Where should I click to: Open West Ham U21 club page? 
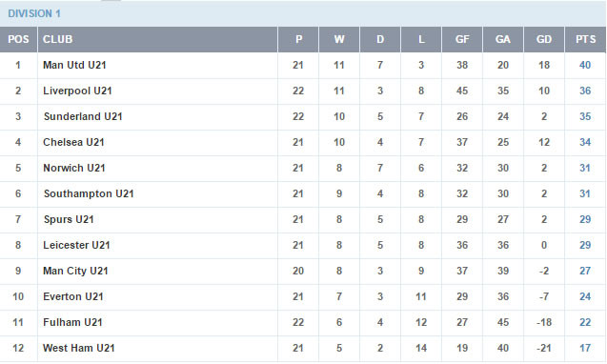pos(78,348)
